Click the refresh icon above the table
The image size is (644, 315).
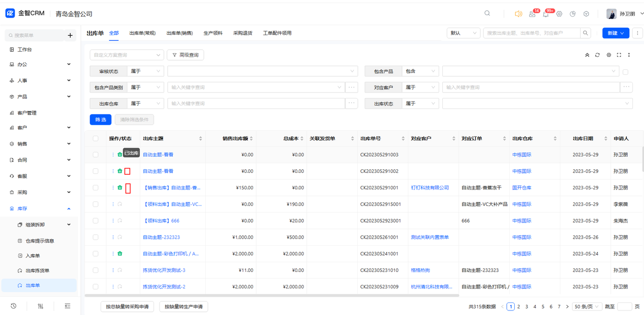coord(598,55)
